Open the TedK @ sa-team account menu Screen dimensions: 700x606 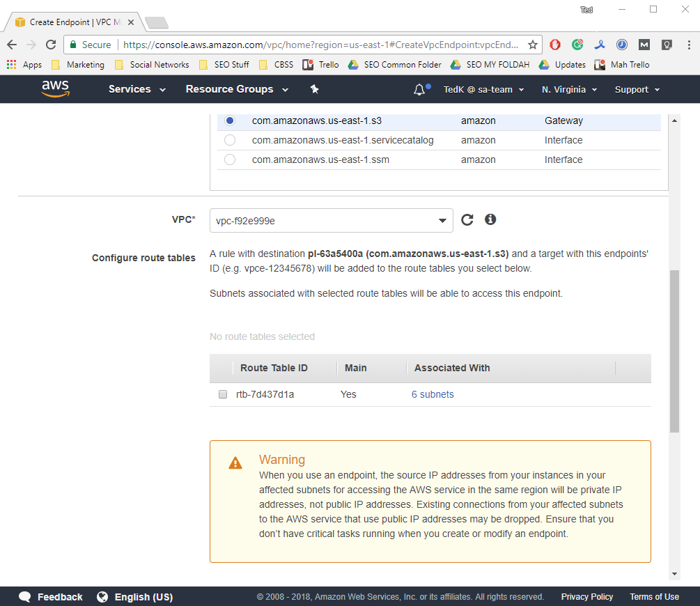483,90
